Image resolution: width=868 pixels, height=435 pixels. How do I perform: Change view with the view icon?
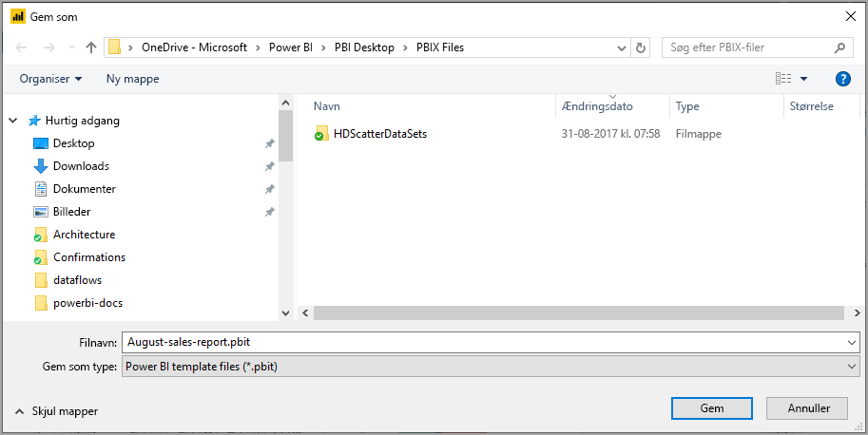[783, 79]
